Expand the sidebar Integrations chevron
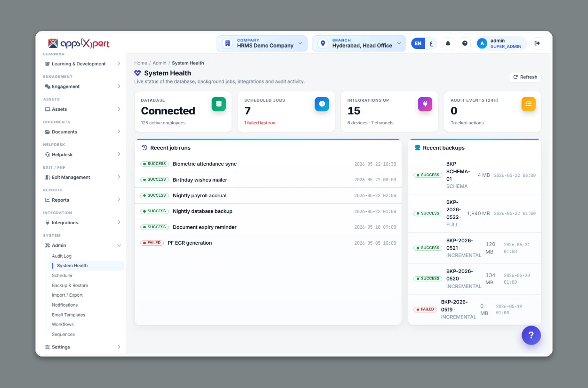 click(119, 223)
